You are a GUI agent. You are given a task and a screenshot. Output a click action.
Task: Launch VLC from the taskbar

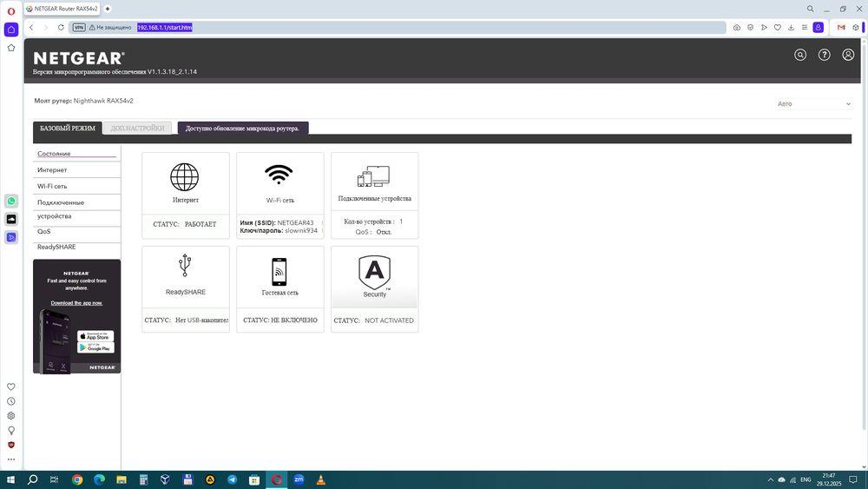tap(320, 479)
